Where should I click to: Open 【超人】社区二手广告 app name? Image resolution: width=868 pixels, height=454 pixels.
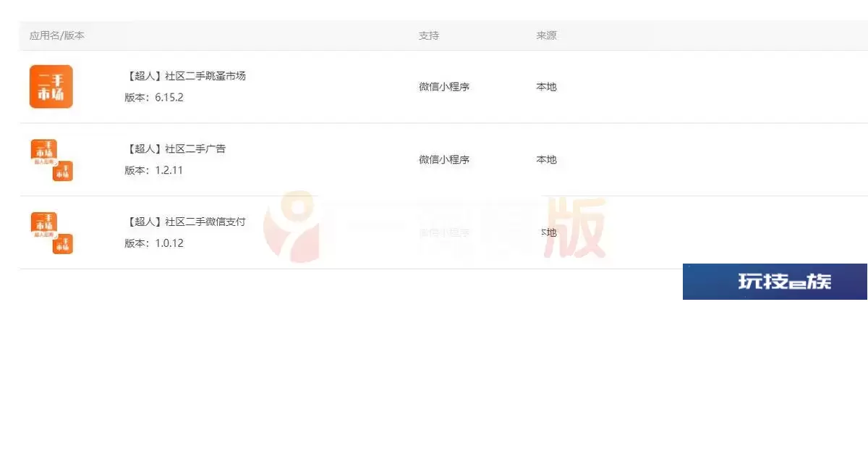pos(176,148)
